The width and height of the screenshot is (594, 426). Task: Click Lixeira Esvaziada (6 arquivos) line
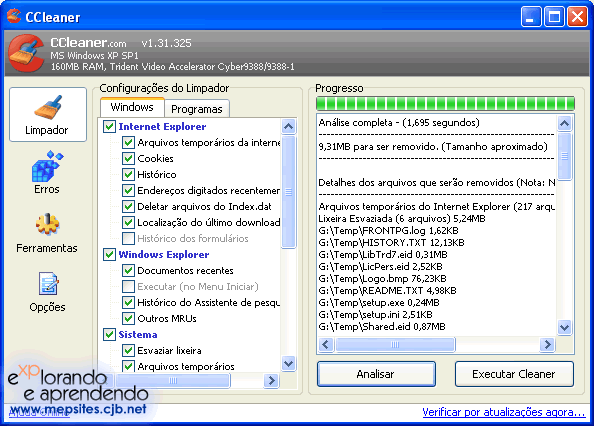402,218
